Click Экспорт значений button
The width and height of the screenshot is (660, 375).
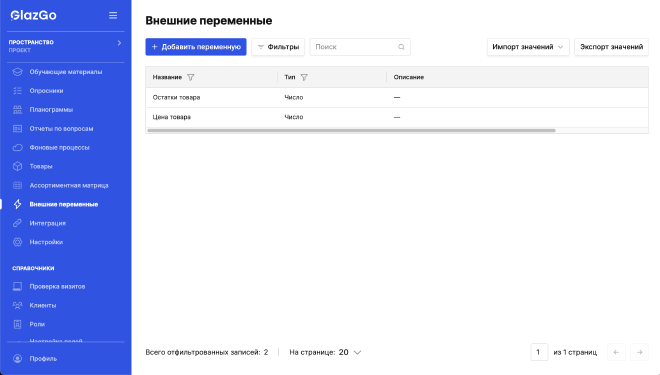click(x=611, y=47)
